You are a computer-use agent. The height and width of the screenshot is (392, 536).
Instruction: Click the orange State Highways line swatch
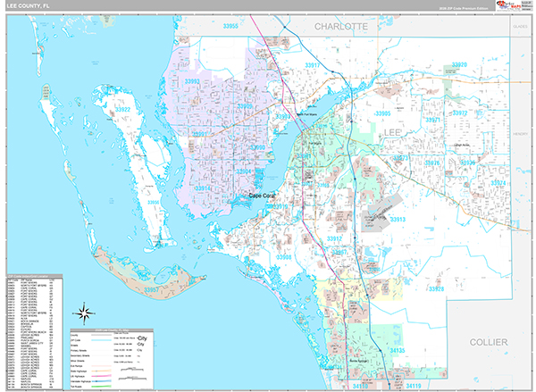[x=101, y=371]
